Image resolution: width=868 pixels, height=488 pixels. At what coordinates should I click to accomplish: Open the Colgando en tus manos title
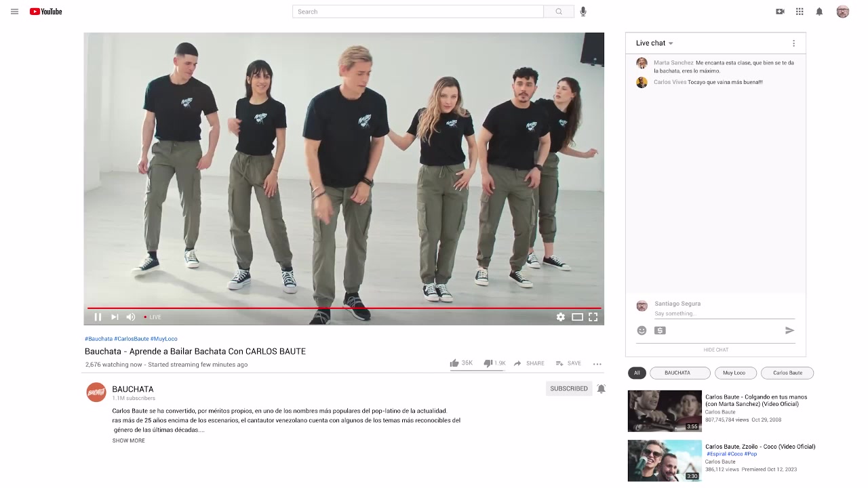click(x=756, y=401)
